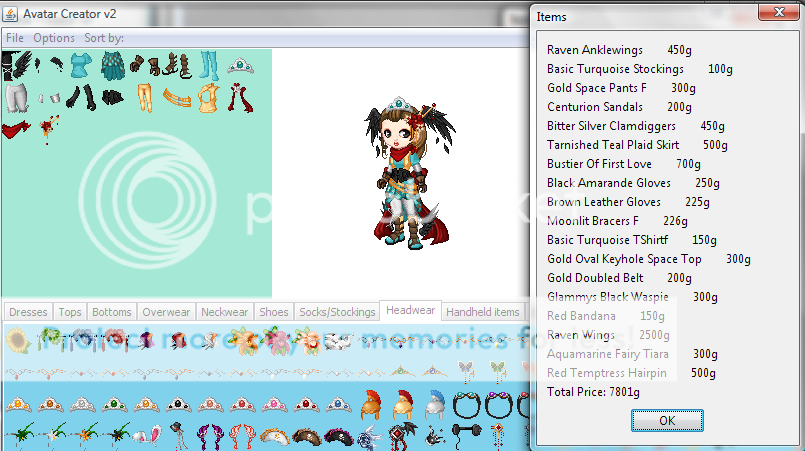Select the turquoise T-shirt in equipped items
This screenshot has width=805, height=451.
[x=80, y=66]
